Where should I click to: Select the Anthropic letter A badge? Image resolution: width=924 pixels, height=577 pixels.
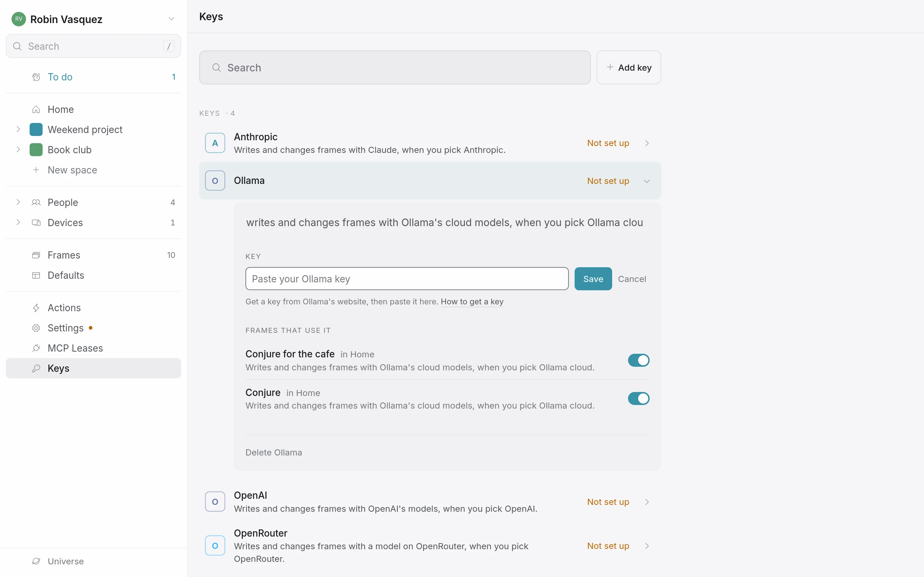215,143
